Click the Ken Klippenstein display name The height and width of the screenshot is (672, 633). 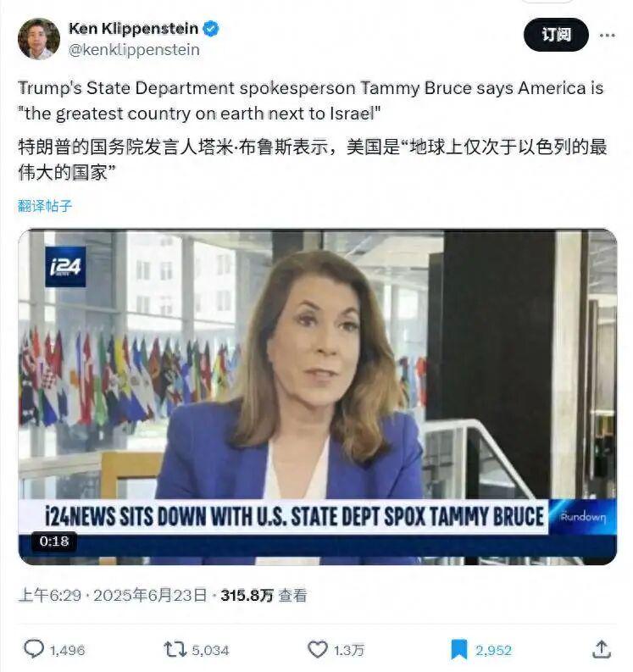point(133,29)
